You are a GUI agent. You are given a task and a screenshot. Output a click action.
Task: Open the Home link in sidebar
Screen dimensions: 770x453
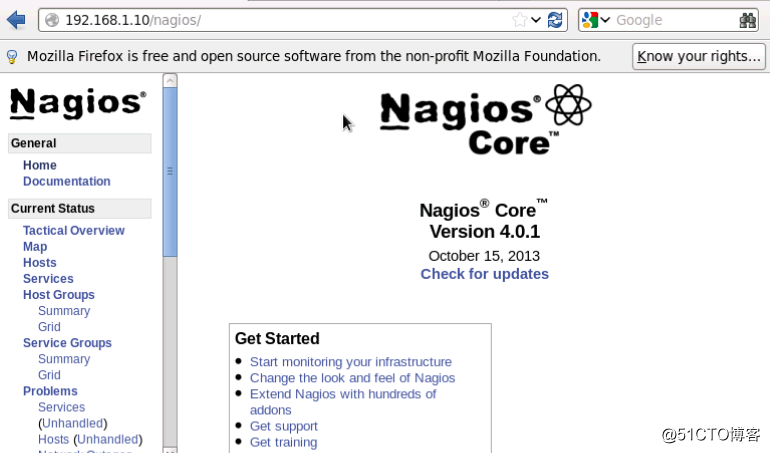pos(40,165)
